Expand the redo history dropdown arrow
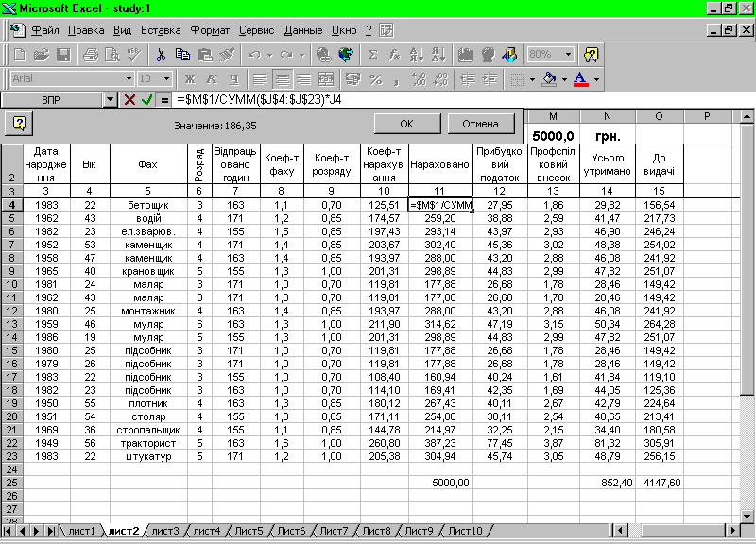Image resolution: width=756 pixels, height=544 pixels. click(302, 55)
